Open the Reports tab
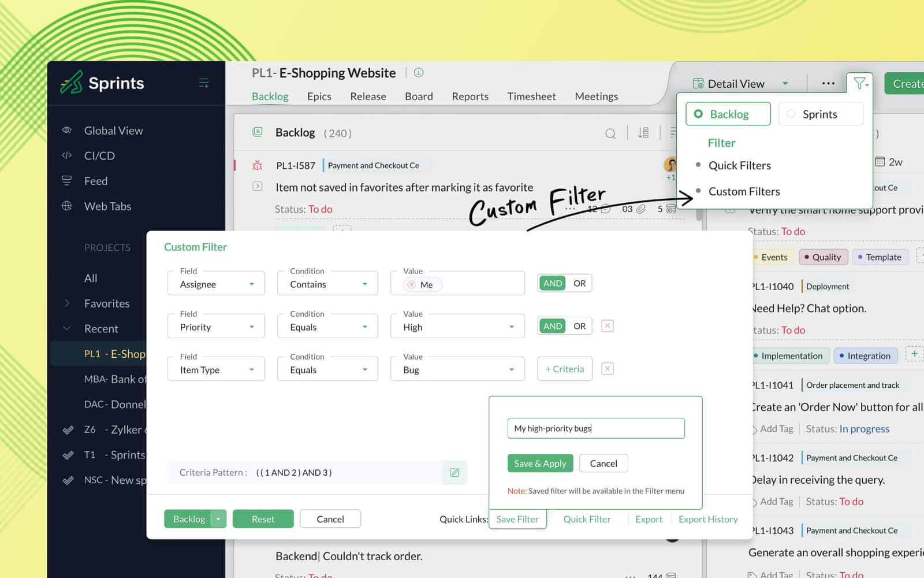Viewport: 924px width, 578px height. pyautogui.click(x=470, y=97)
